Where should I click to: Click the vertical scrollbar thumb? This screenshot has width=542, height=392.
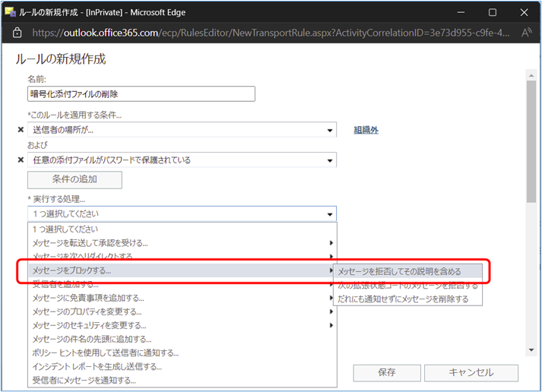click(531, 141)
